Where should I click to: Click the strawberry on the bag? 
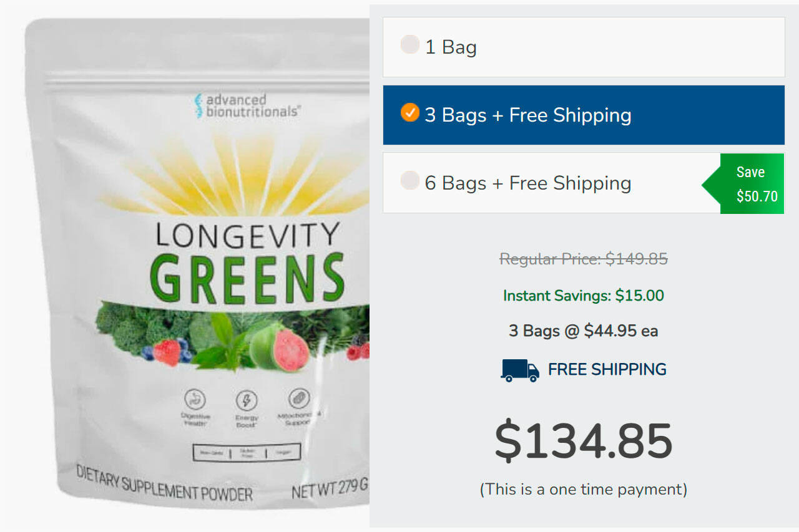point(167,352)
